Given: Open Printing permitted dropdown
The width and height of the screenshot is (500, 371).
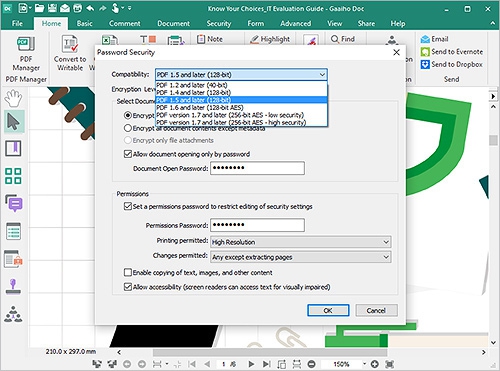Looking at the screenshot, I should [x=301, y=242].
